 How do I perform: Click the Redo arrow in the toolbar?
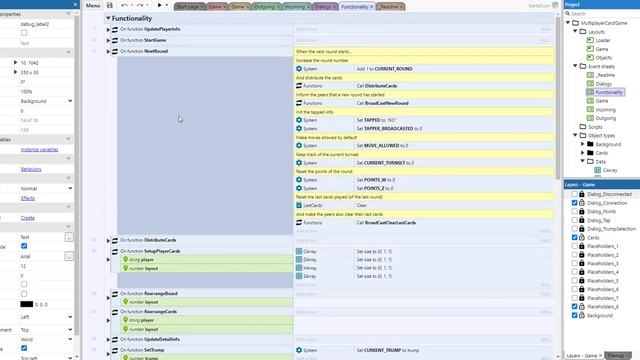(140, 6)
